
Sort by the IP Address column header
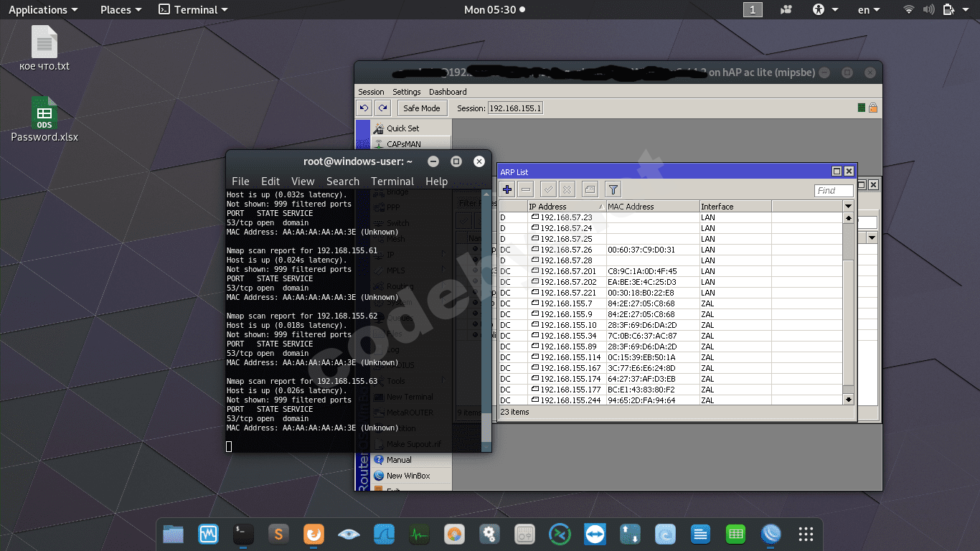[565, 207]
